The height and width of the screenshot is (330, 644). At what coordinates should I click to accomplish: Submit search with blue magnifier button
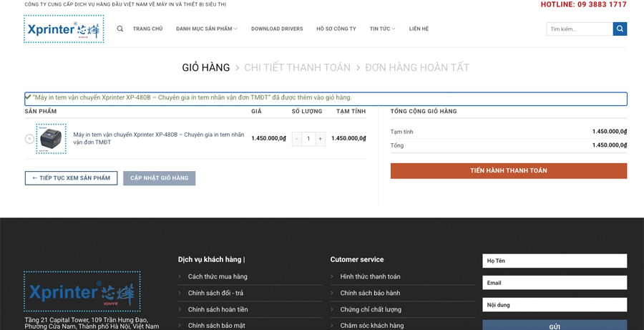point(620,29)
